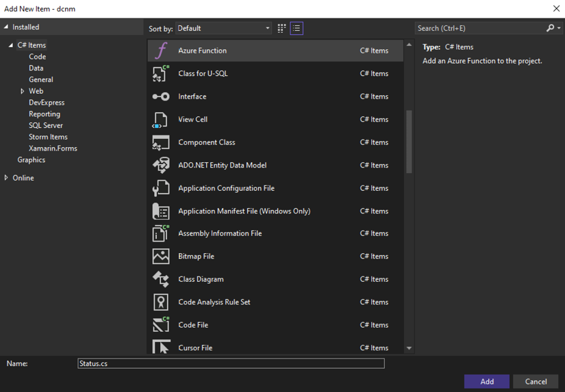Choose the Interface template icon
This screenshot has width=565, height=392.
(x=161, y=96)
